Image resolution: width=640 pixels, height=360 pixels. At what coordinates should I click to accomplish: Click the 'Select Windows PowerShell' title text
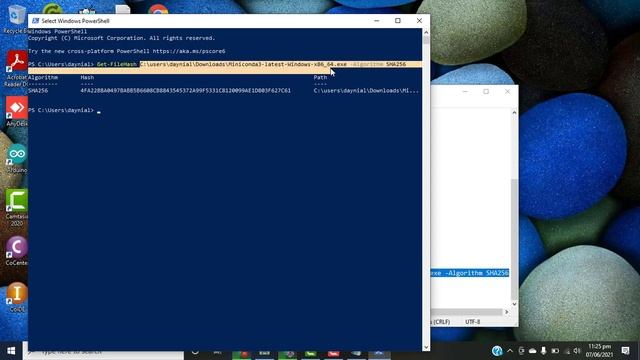[x=76, y=21]
